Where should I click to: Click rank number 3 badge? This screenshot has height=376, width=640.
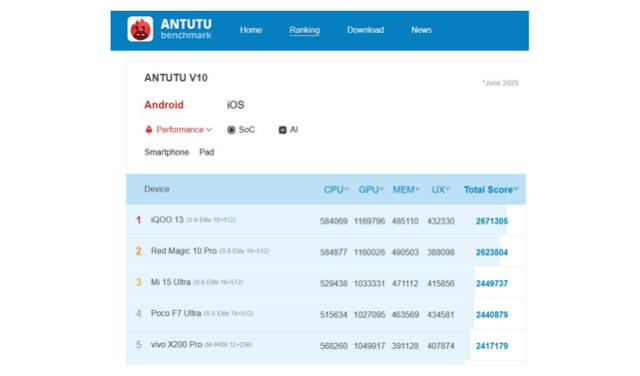[138, 283]
